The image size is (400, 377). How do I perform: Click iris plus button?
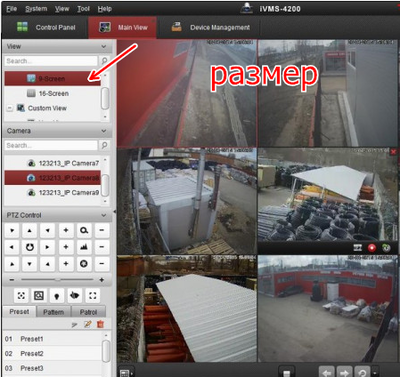pyautogui.click(x=66, y=264)
